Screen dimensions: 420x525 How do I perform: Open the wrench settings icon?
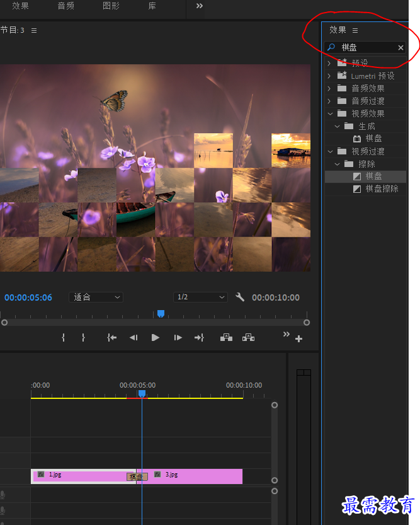point(240,297)
